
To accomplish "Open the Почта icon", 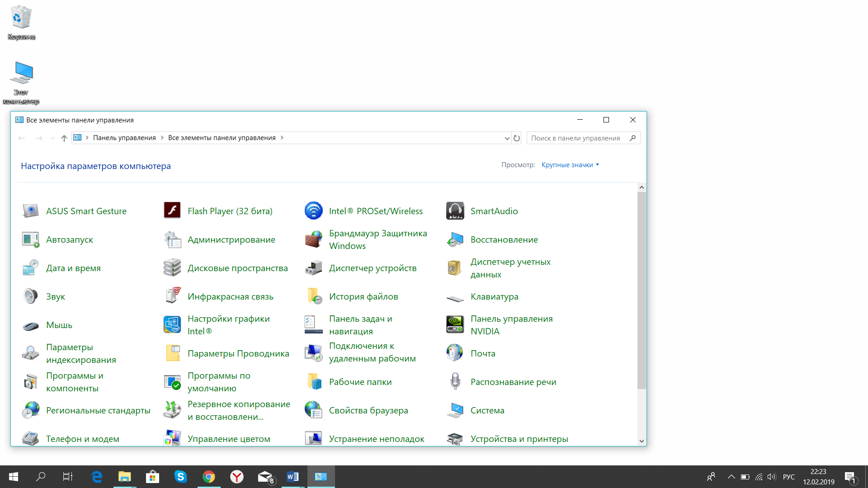I will point(455,353).
